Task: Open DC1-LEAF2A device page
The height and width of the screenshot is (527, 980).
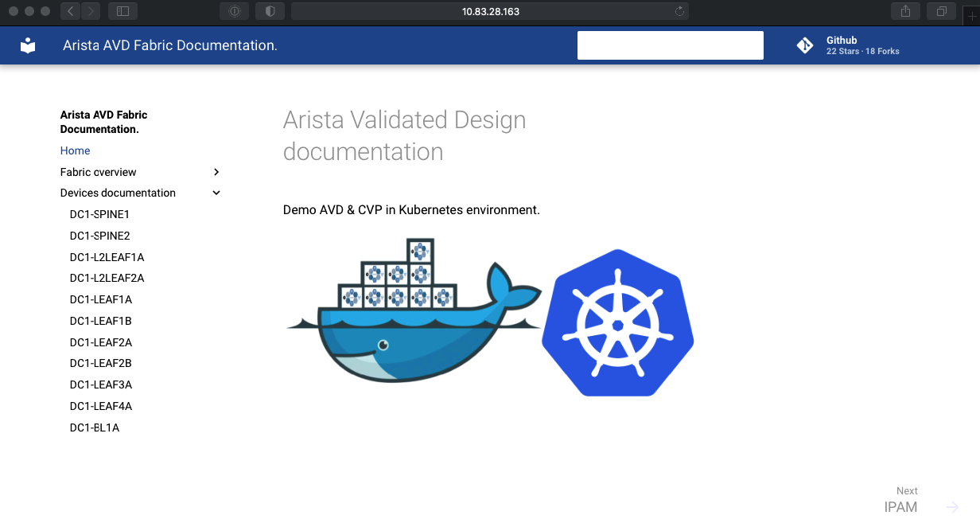Action: tap(101, 342)
